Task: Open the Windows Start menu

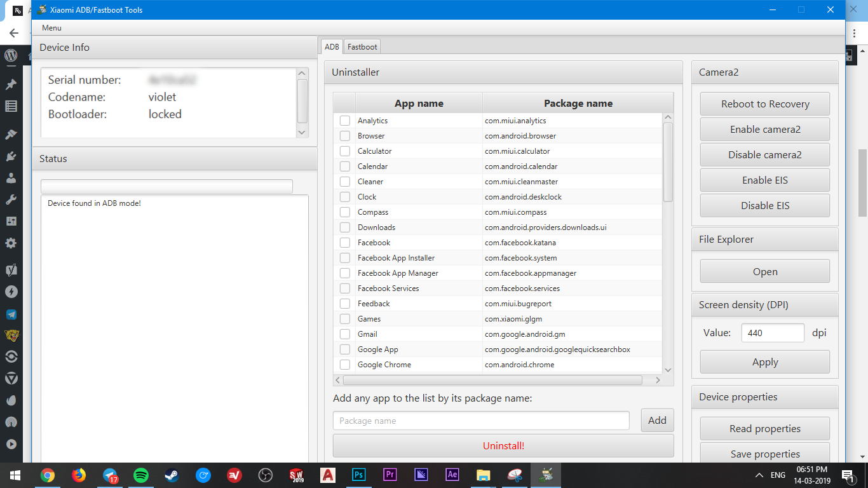Action: pyautogui.click(x=15, y=475)
